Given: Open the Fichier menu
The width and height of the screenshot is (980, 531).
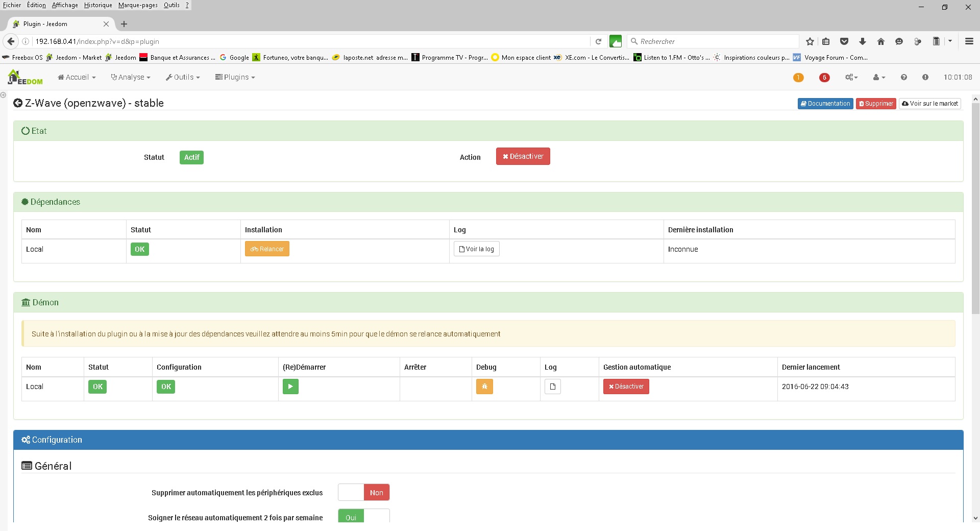Looking at the screenshot, I should point(12,5).
